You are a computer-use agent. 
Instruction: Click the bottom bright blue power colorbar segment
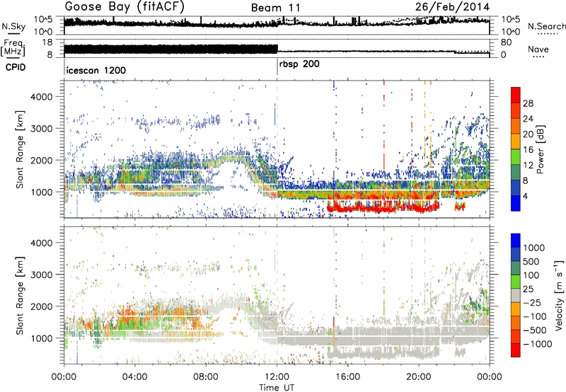click(516, 204)
